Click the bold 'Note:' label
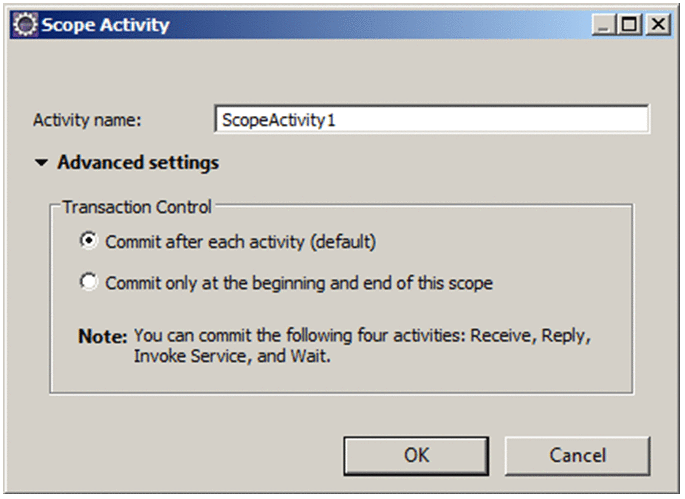Viewport: 685px width, 499px height. [102, 336]
